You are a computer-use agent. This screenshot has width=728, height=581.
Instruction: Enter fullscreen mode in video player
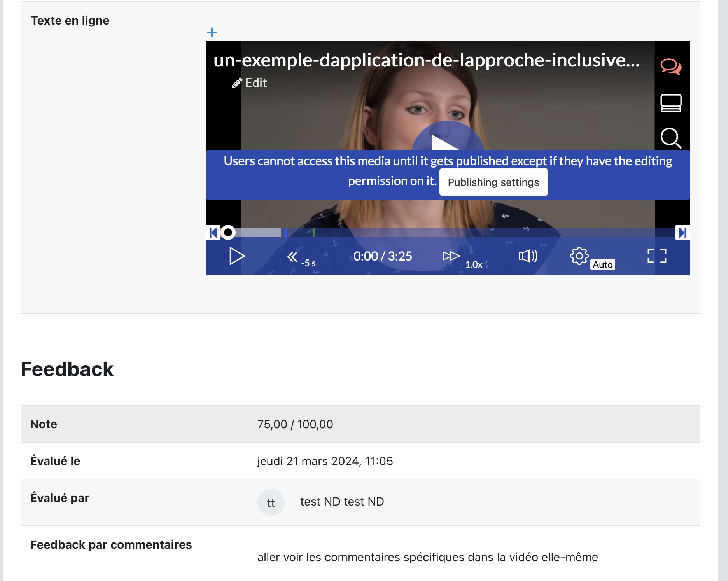click(x=657, y=256)
